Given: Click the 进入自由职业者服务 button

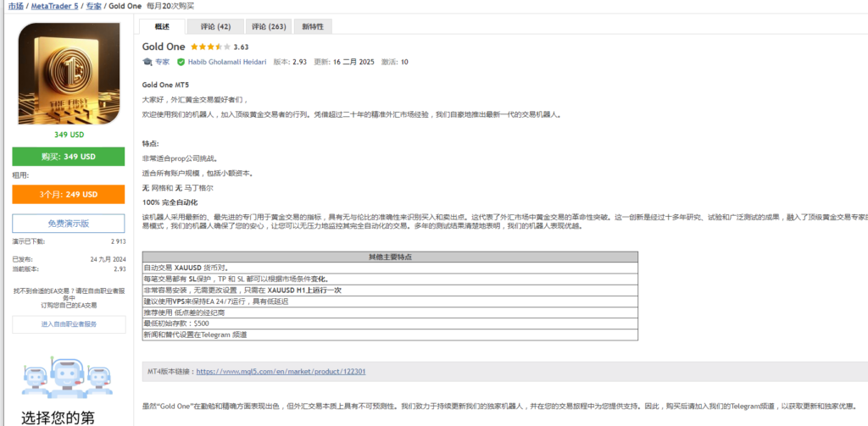Looking at the screenshot, I should pos(69,324).
